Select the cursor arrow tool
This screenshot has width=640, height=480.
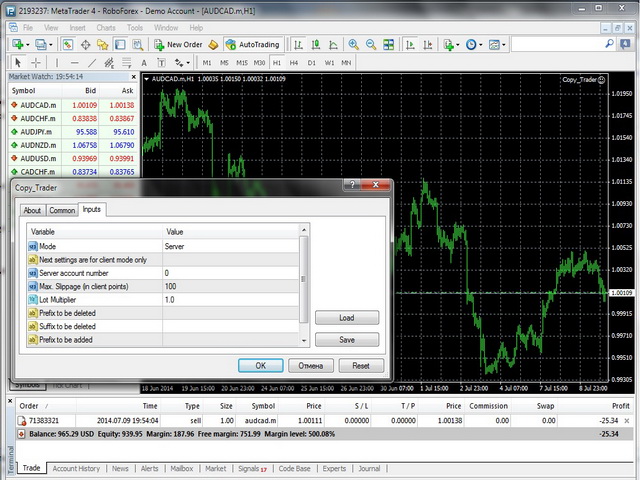[x=18, y=62]
